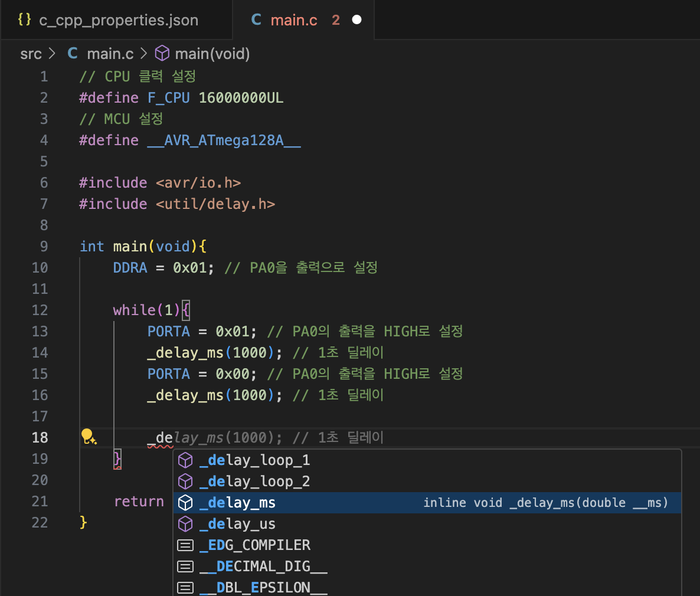Click the cube symbol icon in breadcrumb

(162, 54)
